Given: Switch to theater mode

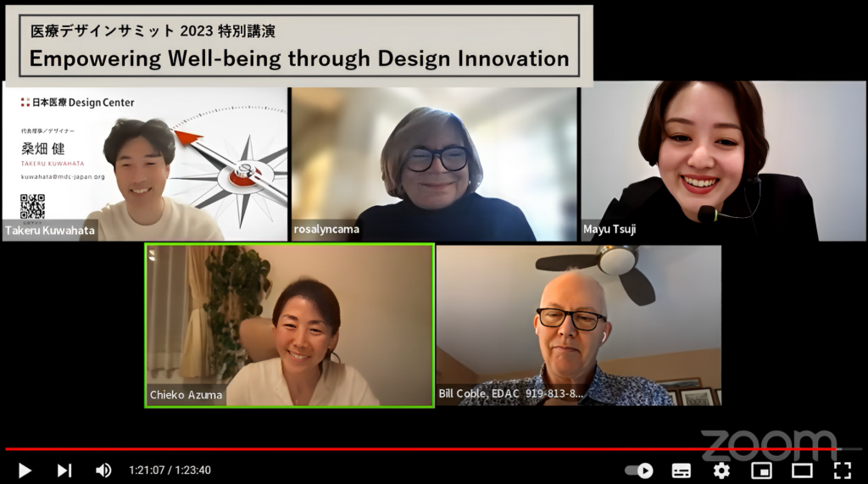Looking at the screenshot, I should (802, 470).
